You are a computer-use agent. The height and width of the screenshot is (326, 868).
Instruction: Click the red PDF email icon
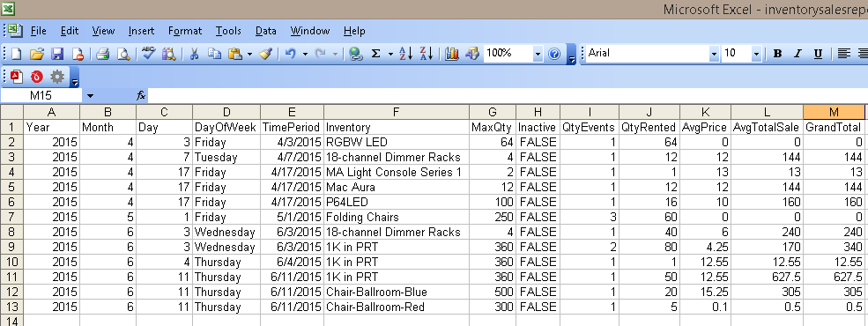(x=36, y=76)
